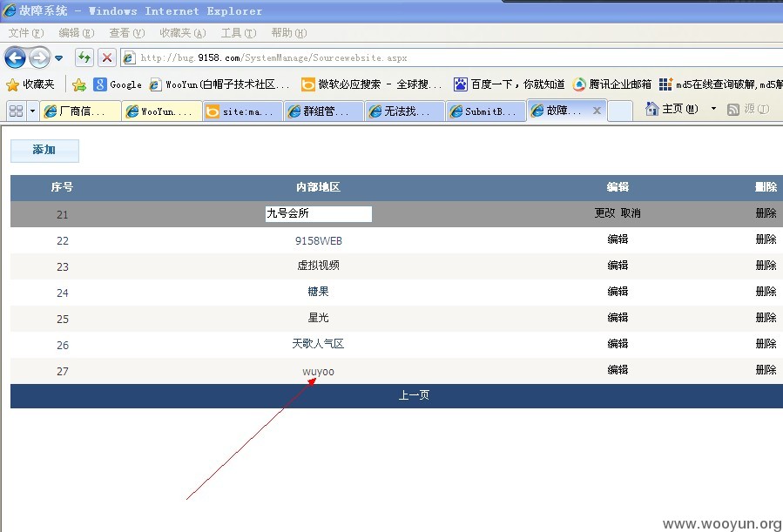The width and height of the screenshot is (783, 532).
Task: Edit row 26 天歌人气区
Action: (x=618, y=343)
